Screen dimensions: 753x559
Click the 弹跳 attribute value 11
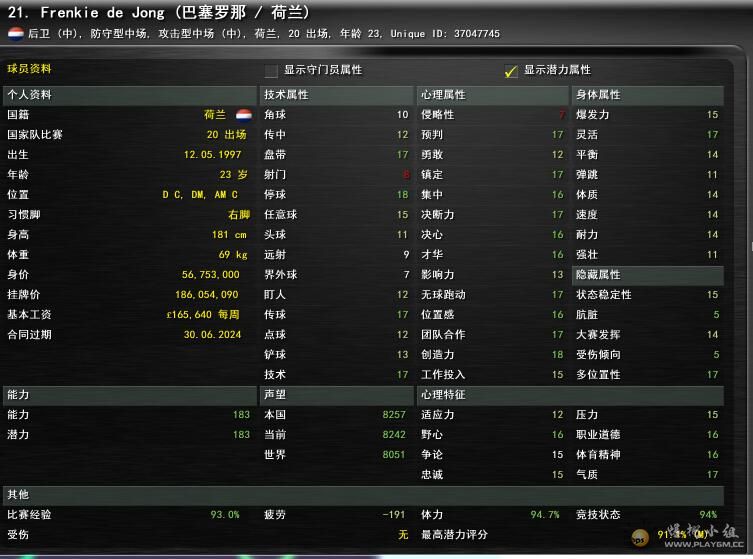712,175
